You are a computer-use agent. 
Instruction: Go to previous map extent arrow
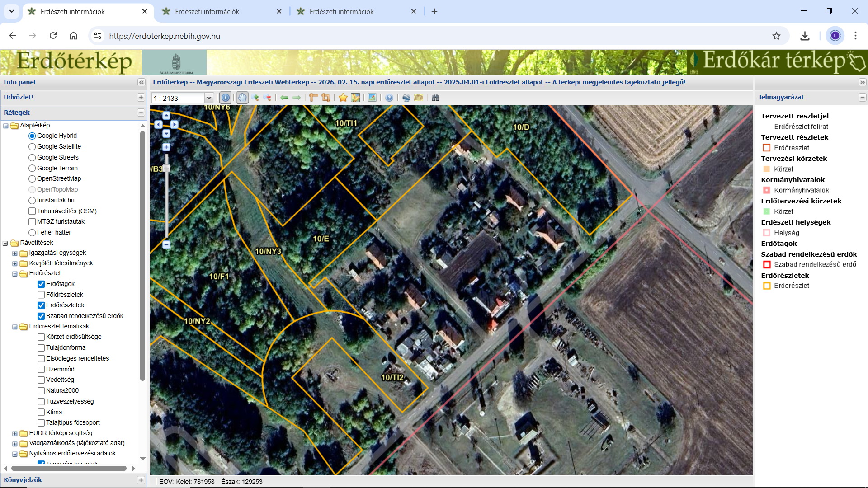tap(284, 98)
